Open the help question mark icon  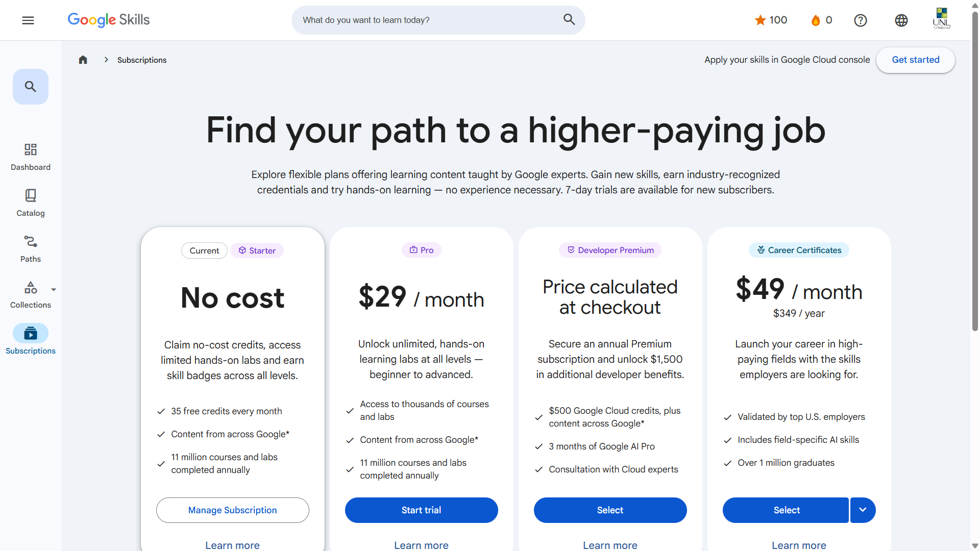pos(861,20)
